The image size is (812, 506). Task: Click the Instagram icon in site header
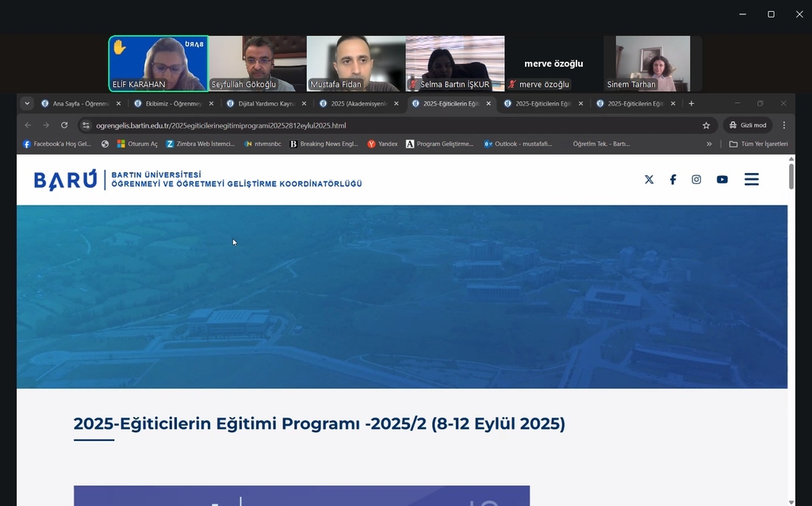[x=696, y=179]
